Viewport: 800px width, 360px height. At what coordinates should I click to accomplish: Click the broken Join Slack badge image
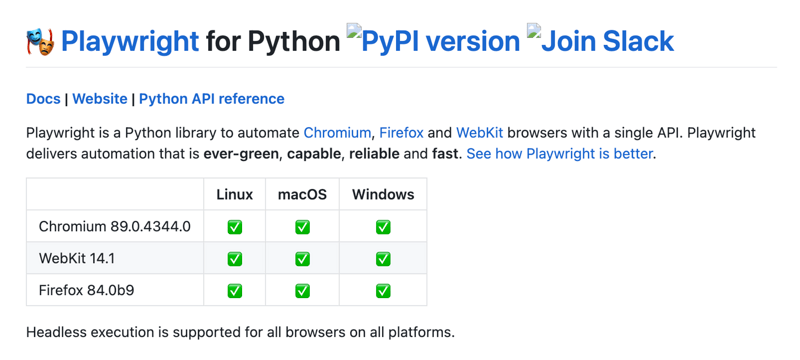coord(601,39)
